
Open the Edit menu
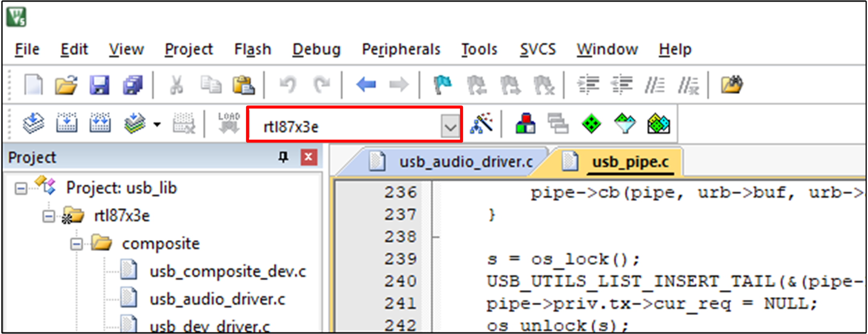pos(74,49)
